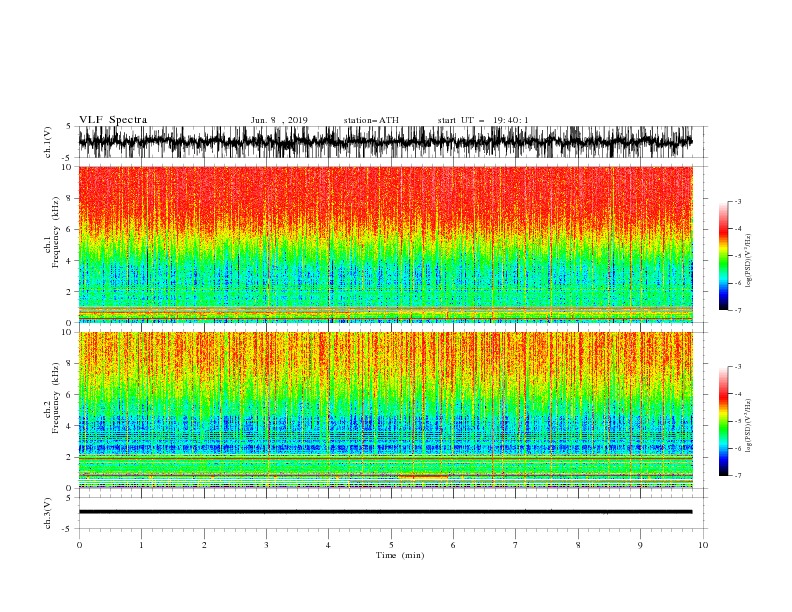
Task: Click the "10" time-axis tick label
Action: point(703,545)
